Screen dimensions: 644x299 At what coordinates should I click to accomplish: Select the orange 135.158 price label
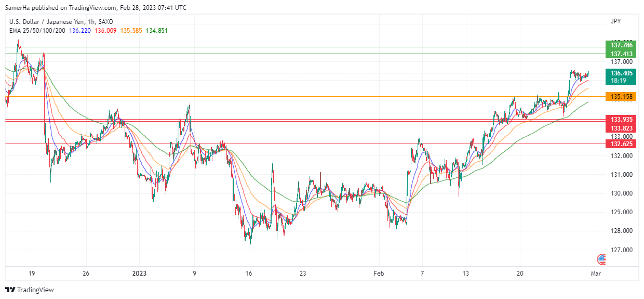pos(621,97)
